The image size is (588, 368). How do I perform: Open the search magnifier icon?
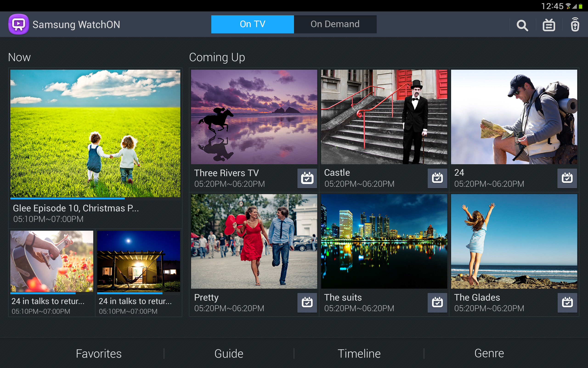coord(522,25)
